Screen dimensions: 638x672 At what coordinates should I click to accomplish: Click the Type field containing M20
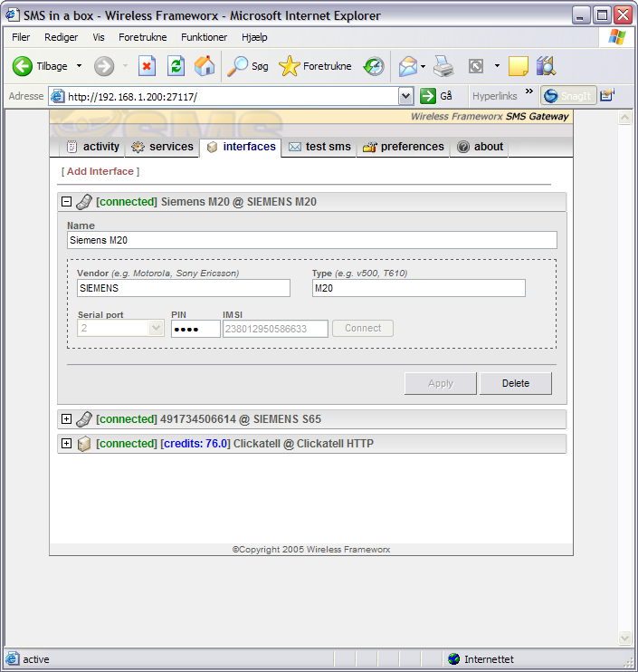(x=419, y=288)
